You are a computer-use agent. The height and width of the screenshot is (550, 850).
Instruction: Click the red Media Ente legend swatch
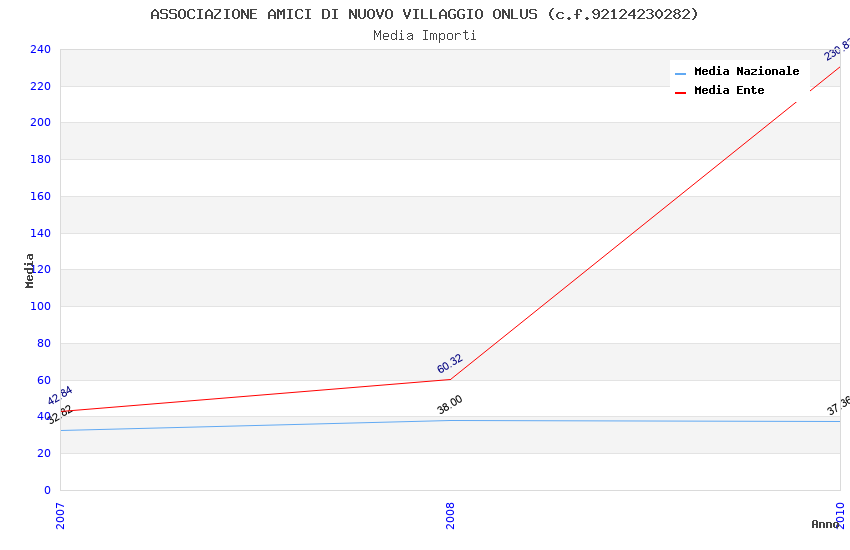[x=680, y=93]
